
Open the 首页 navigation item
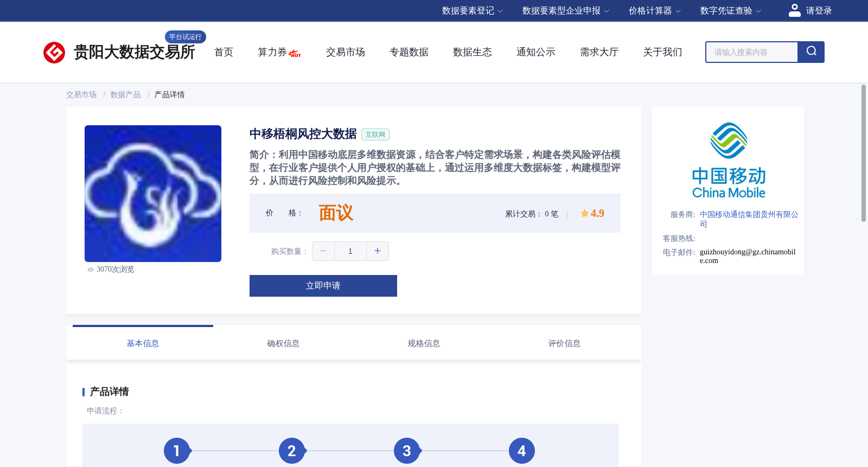(224, 52)
